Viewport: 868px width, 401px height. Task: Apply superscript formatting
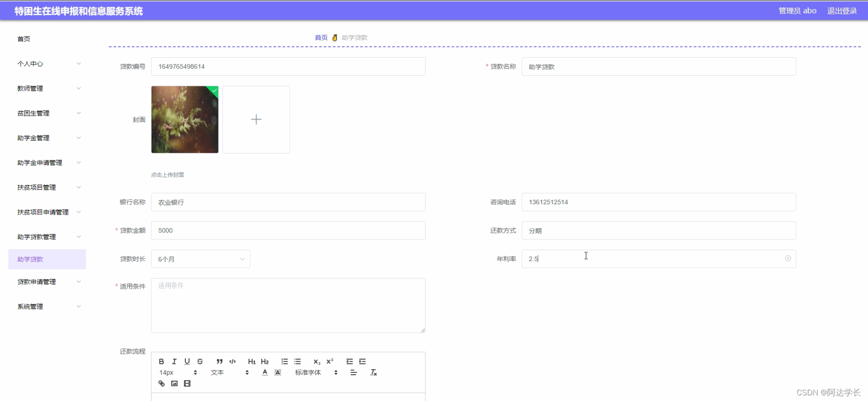click(x=330, y=362)
